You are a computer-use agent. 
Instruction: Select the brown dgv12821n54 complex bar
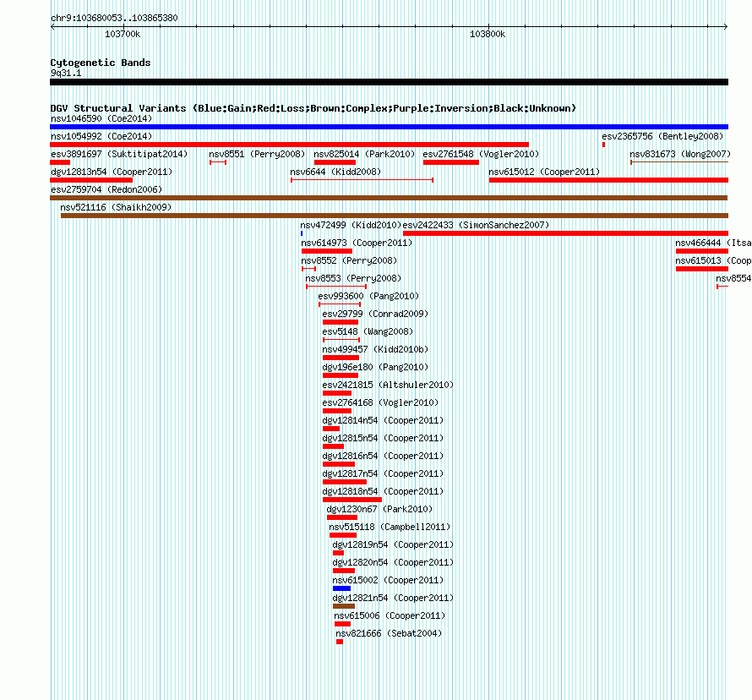[344, 606]
